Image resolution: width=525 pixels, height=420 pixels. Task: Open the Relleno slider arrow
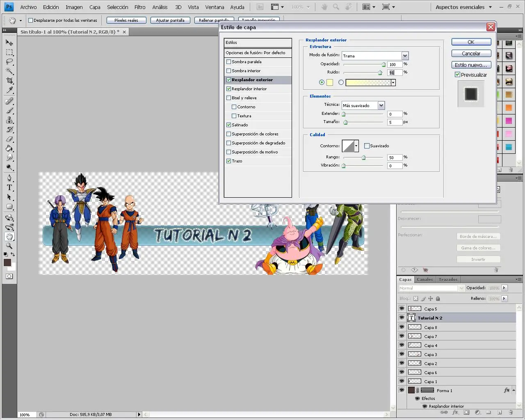click(x=504, y=299)
